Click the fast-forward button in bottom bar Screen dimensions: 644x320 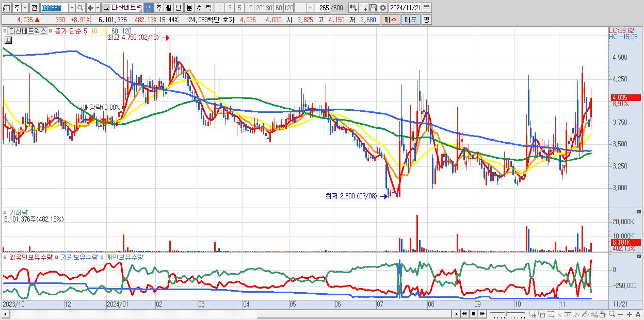(x=482, y=314)
